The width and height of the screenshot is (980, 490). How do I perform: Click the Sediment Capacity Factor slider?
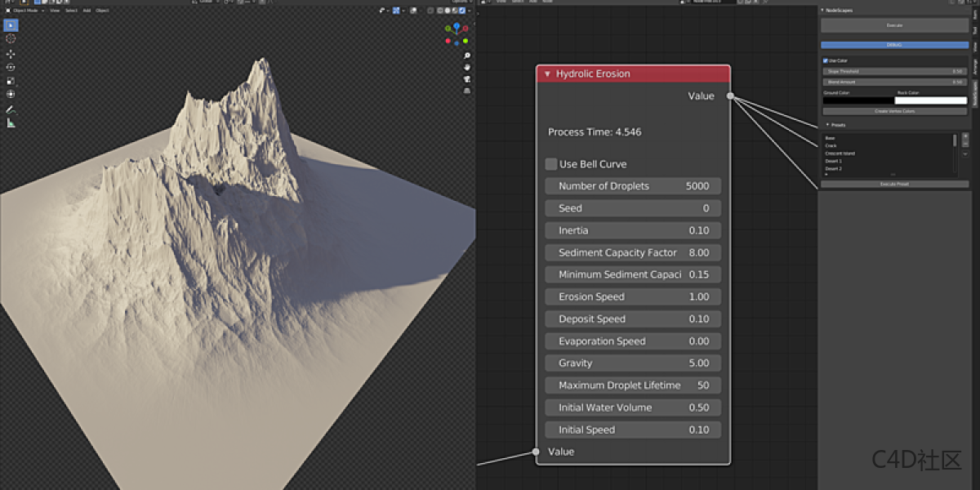(x=633, y=252)
